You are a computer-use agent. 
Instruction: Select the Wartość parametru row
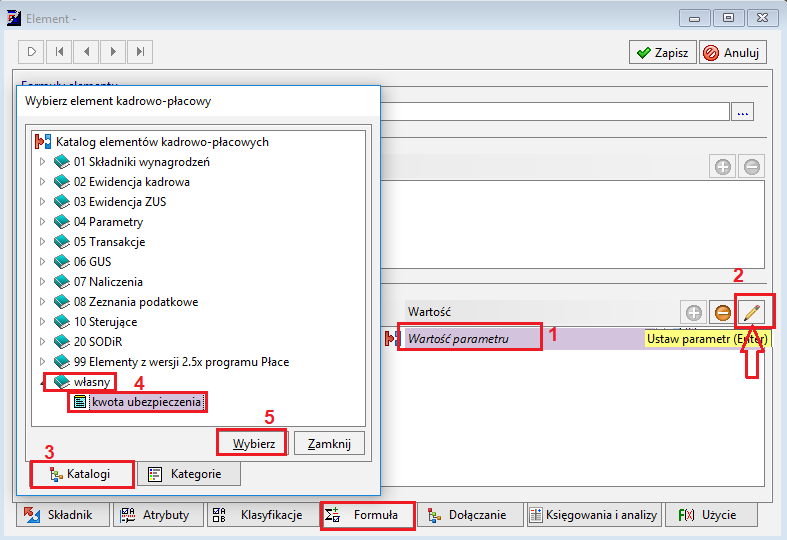click(x=470, y=339)
